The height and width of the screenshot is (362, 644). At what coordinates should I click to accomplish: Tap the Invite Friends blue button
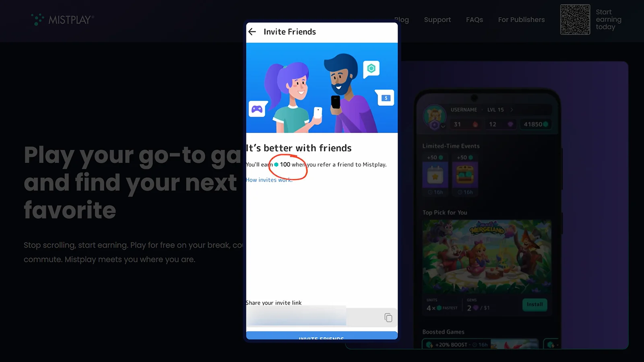(x=322, y=336)
